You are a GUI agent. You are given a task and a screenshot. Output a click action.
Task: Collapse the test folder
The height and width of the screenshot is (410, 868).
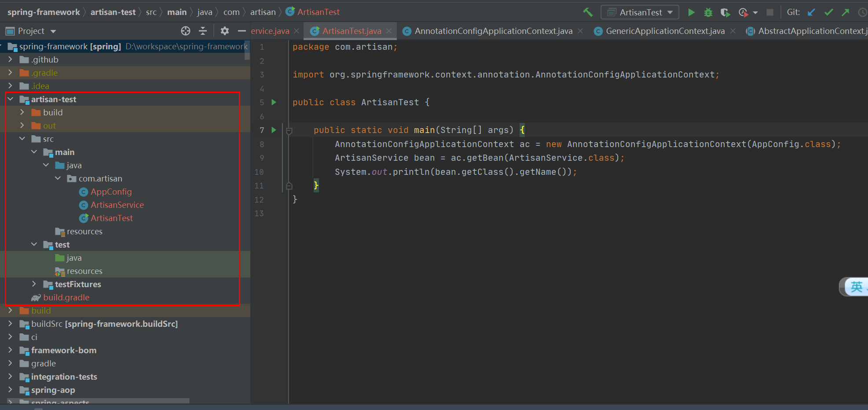click(x=34, y=244)
